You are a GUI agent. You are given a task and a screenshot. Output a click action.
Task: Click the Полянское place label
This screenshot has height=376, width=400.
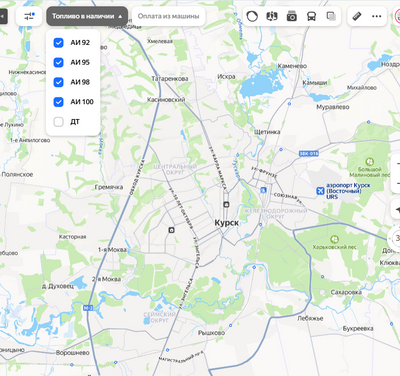17,174
